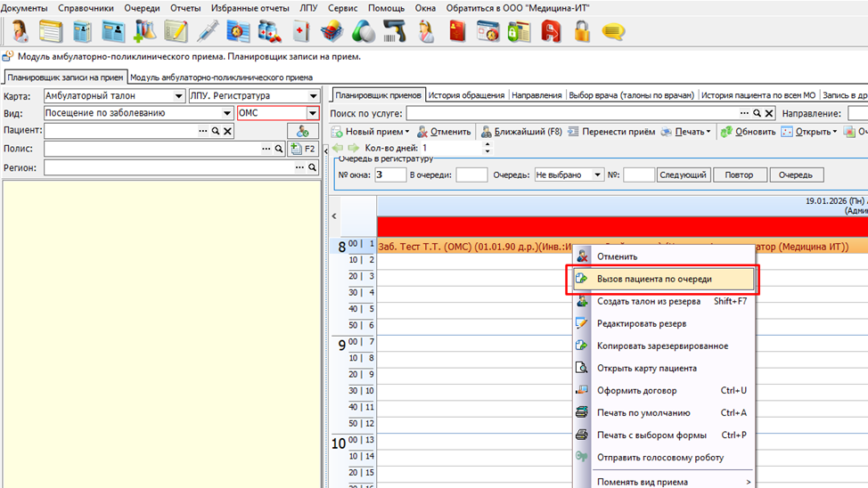
Task: Click the syringe icon in the main toolbar
Action: [x=207, y=32]
